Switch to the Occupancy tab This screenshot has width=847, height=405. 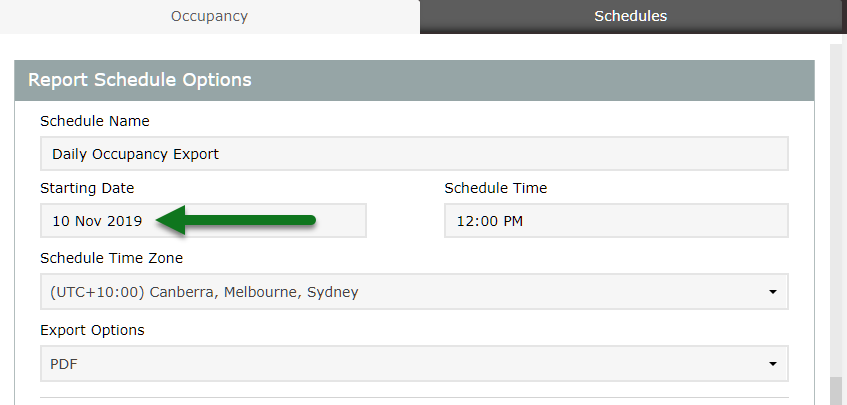point(209,16)
